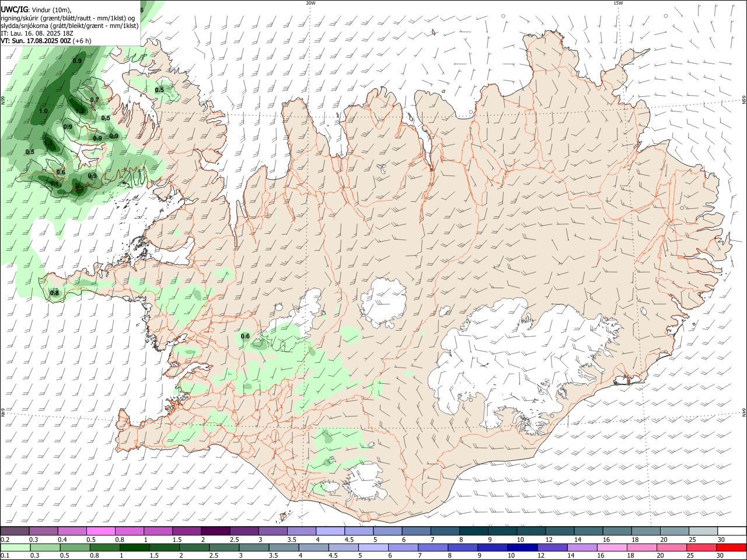Click the "0.7" precipitation value in the Westfjords

[95, 100]
